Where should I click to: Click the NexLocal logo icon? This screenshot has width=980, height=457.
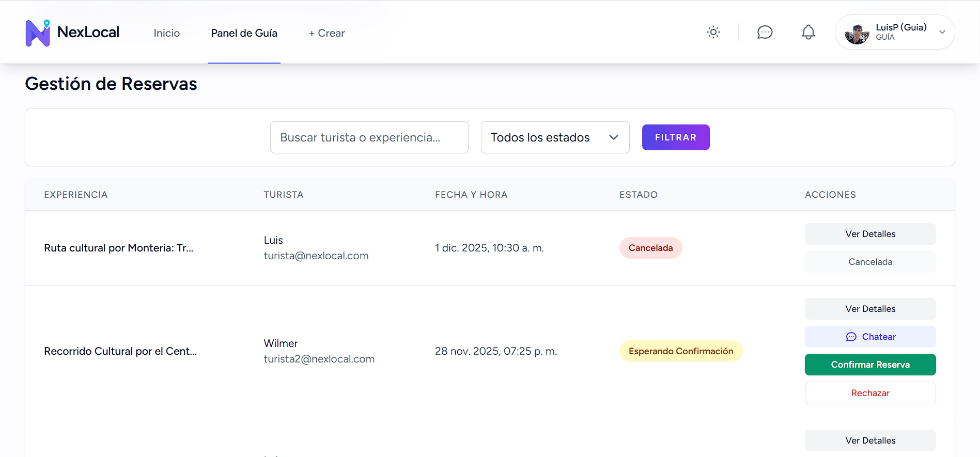coord(38,33)
